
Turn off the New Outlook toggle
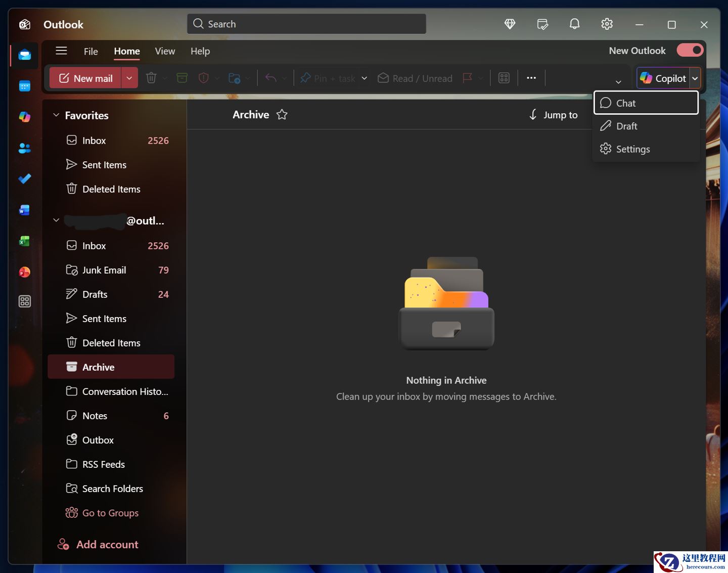690,51
